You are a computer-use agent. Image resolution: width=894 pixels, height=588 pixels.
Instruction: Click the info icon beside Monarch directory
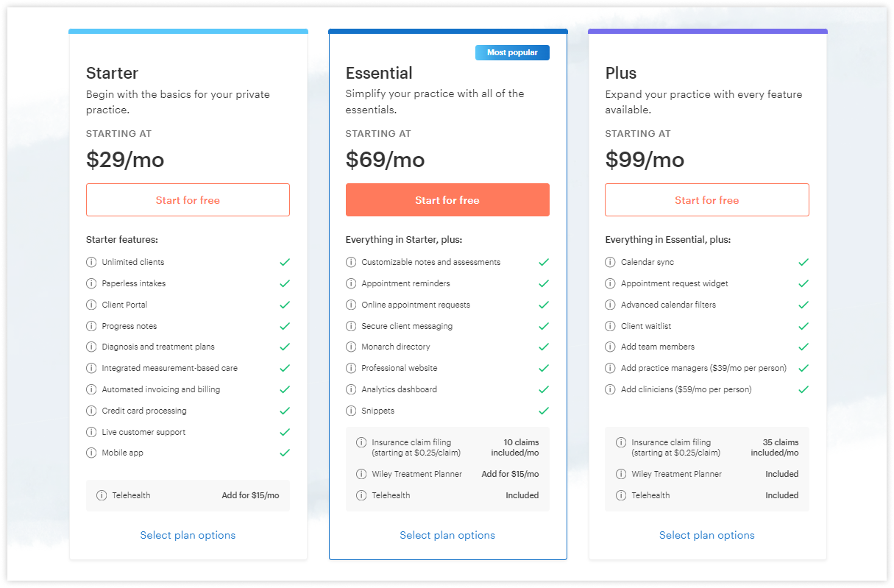(x=351, y=347)
